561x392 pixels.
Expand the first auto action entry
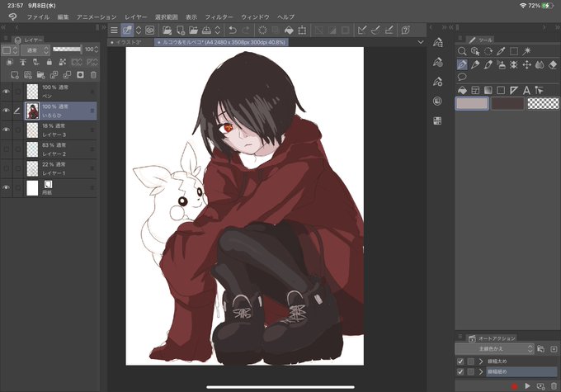click(x=481, y=361)
